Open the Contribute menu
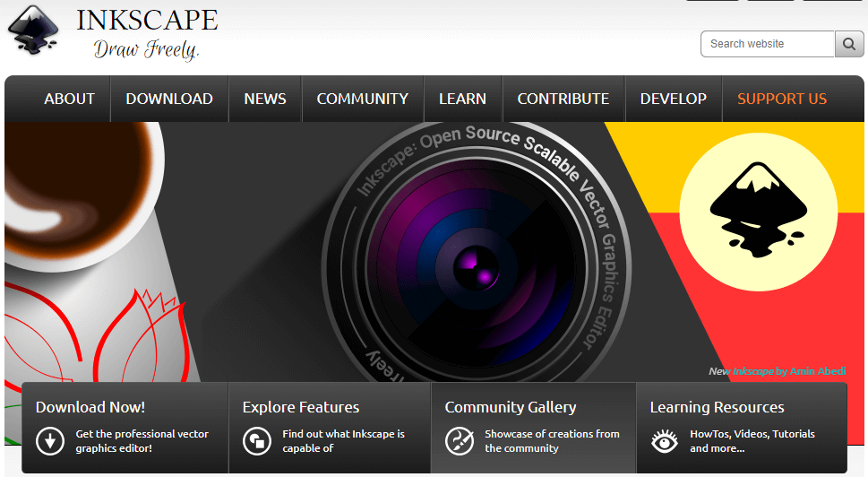868x477 pixels. click(x=563, y=99)
